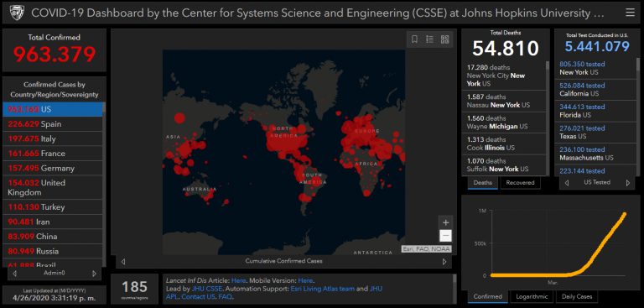The image size is (644, 308).
Task: Open the JHU CSSE link
Action: 207,289
